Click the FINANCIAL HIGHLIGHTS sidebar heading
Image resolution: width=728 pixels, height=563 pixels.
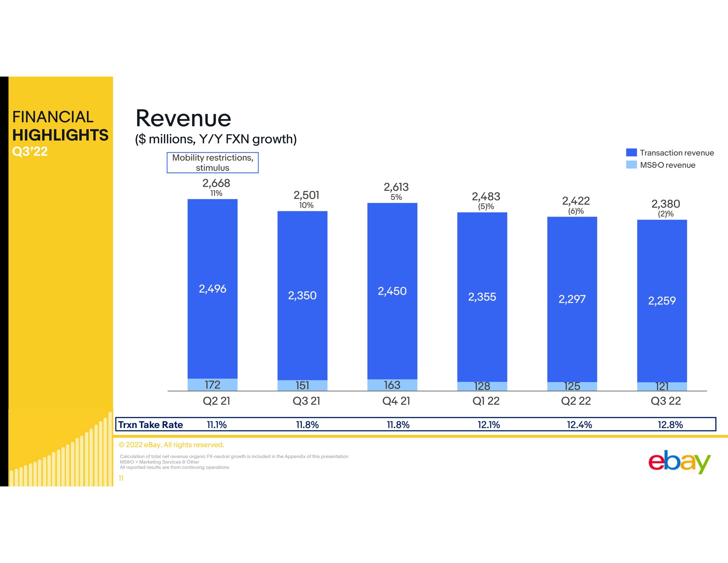point(60,126)
